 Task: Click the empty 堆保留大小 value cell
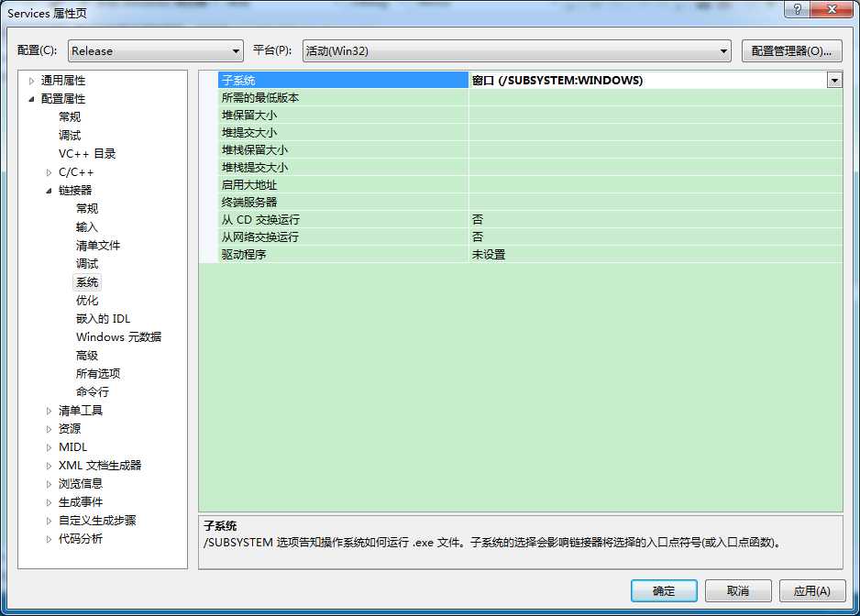(656, 115)
